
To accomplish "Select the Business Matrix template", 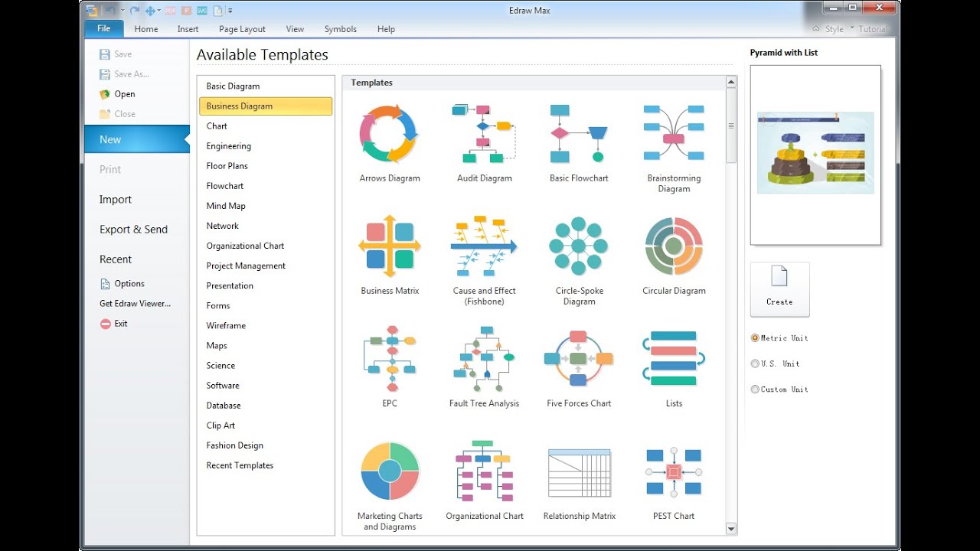I will pos(390,256).
